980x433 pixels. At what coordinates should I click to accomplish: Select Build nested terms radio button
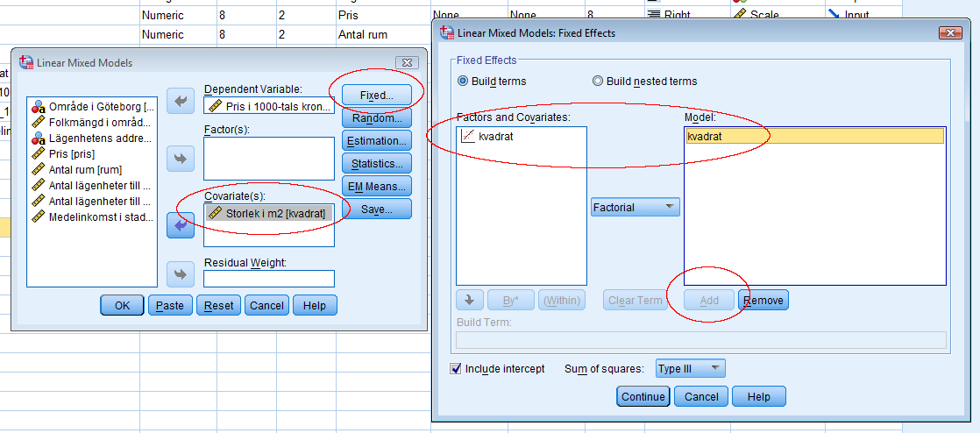tap(598, 81)
